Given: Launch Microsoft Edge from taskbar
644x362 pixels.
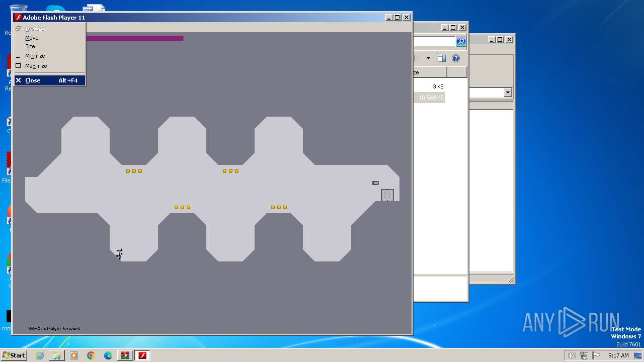Looking at the screenshot, I should click(x=108, y=355).
